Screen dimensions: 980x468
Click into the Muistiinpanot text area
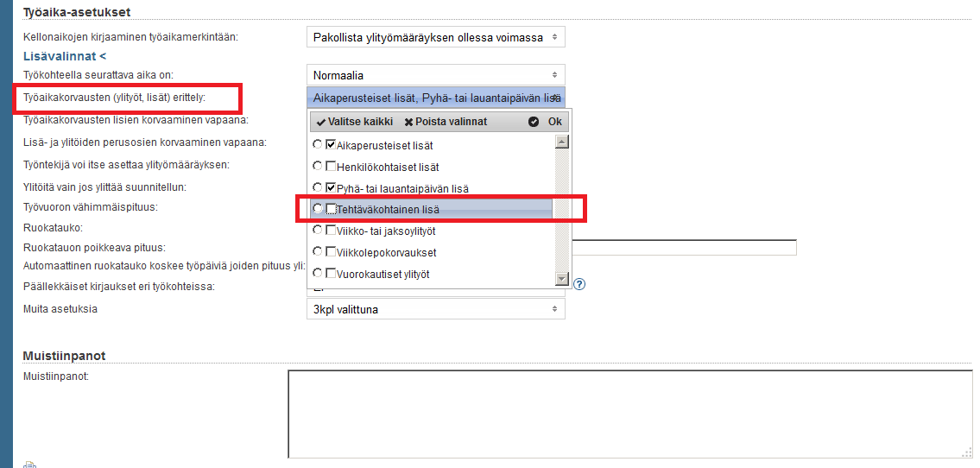(629, 414)
